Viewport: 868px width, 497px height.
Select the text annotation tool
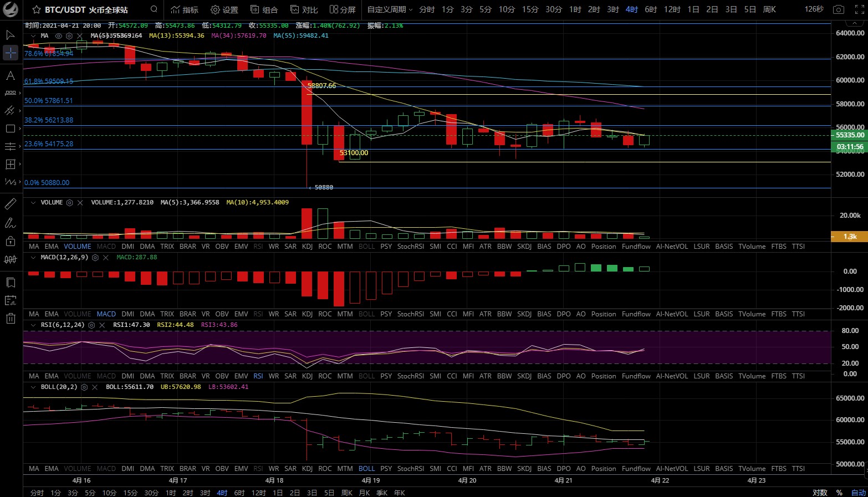pyautogui.click(x=11, y=75)
